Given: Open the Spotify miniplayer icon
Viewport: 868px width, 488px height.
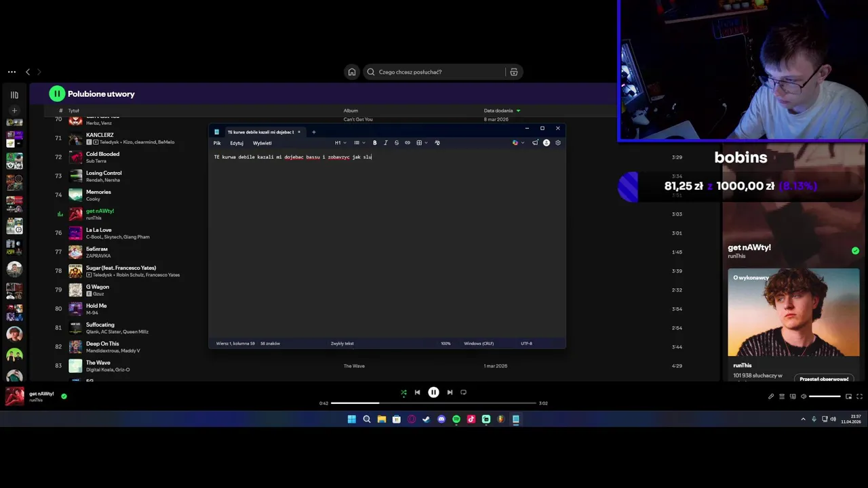Looking at the screenshot, I should pos(848,396).
